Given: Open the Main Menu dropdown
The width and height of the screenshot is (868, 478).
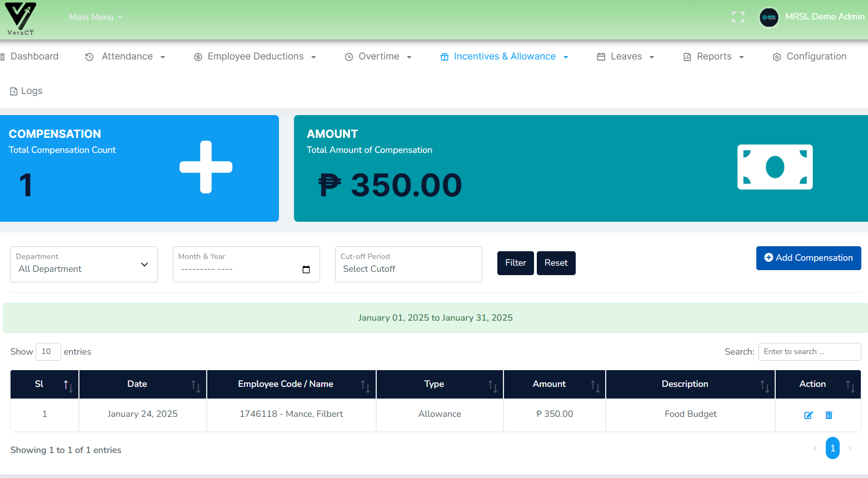Looking at the screenshot, I should [96, 17].
